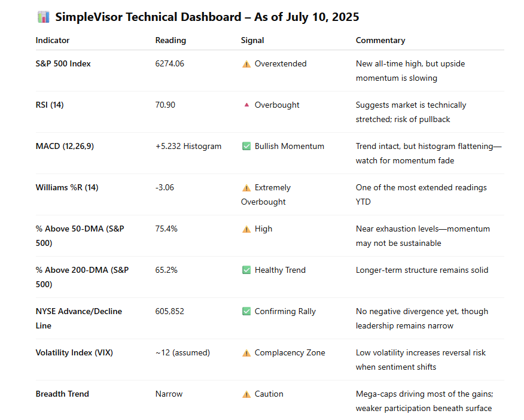The height and width of the screenshot is (420, 524).
Task: Click the warning icon beside Complacency Zone
Action: (x=246, y=353)
